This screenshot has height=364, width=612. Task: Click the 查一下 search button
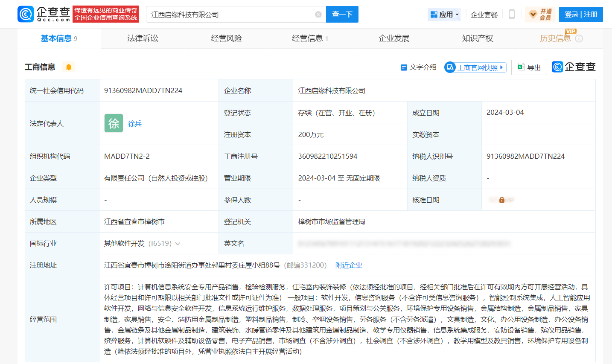342,15
